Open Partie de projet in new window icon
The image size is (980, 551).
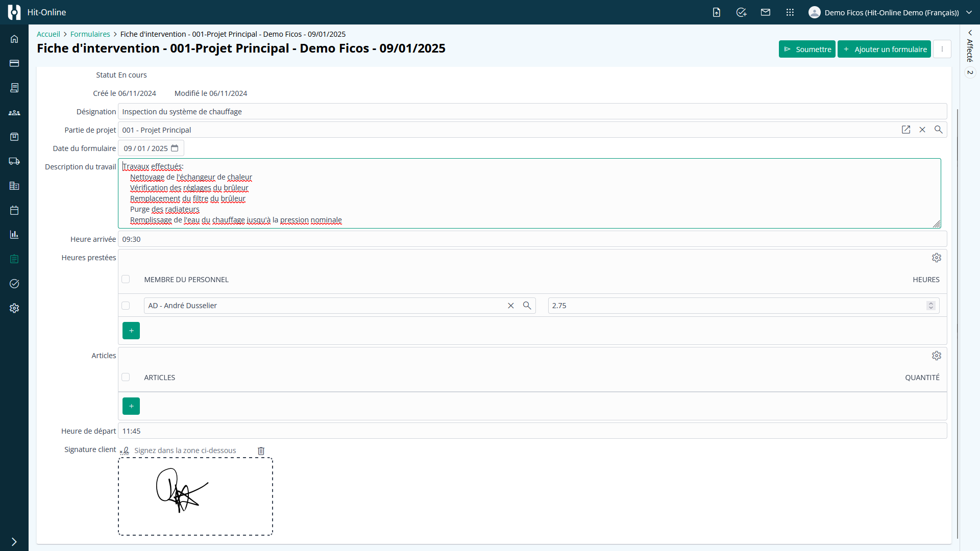[x=906, y=130]
